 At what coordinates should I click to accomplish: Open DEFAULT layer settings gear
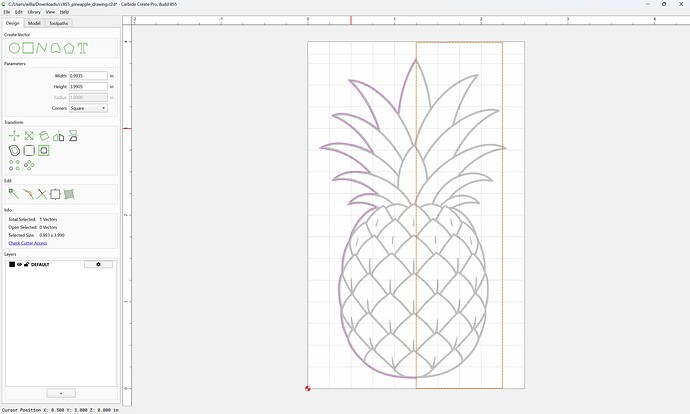pyautogui.click(x=98, y=264)
